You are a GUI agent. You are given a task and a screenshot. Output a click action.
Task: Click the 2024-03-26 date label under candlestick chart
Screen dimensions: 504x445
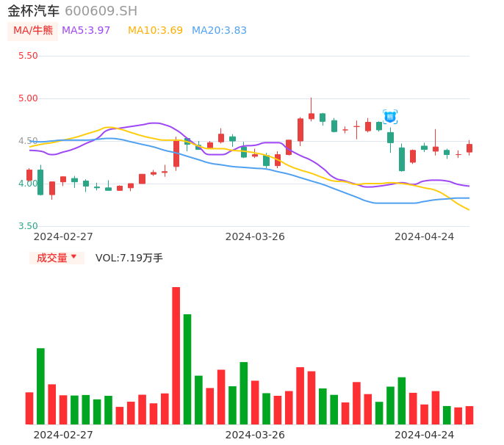(x=255, y=236)
